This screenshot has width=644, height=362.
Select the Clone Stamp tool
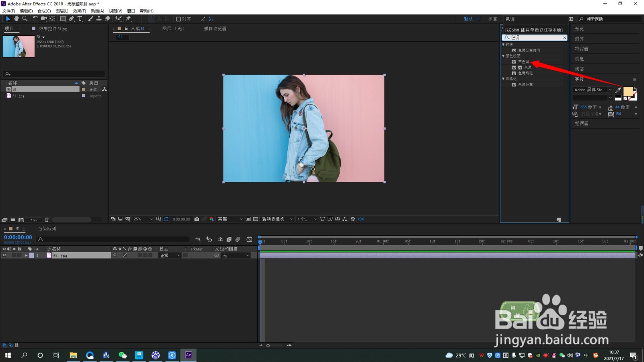(99, 19)
